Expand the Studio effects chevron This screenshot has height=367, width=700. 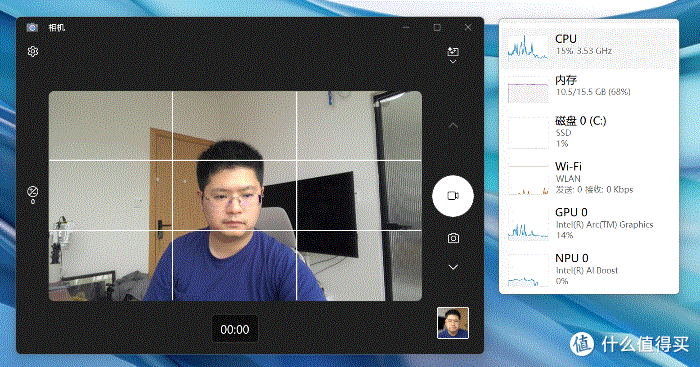(x=453, y=62)
